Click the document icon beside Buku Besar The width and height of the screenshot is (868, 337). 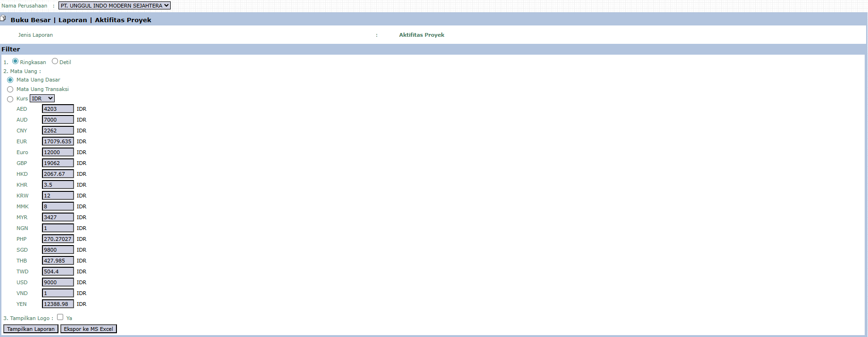coord(3,19)
